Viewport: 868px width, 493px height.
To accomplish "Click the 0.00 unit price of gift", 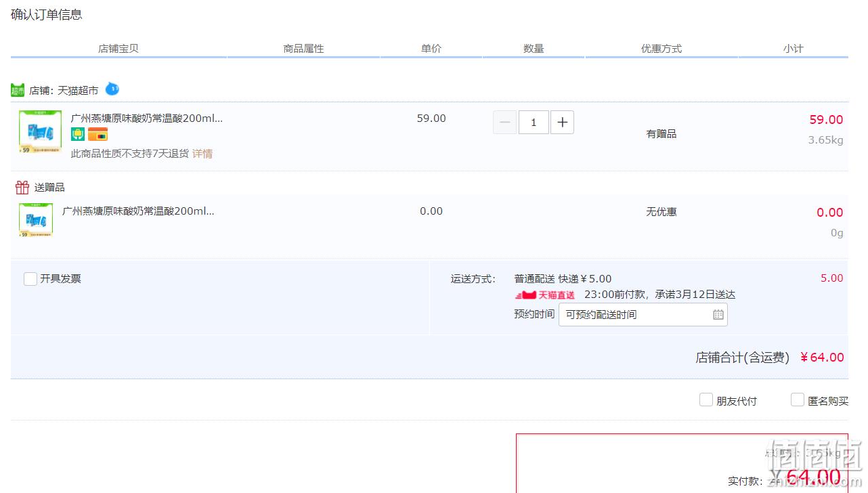I will [431, 211].
